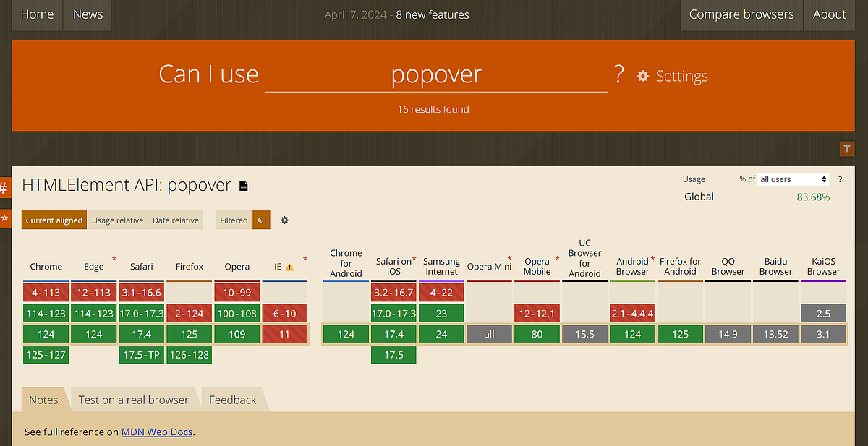Click the filter funnel icon at top right
The width and height of the screenshot is (868, 446).
point(846,149)
